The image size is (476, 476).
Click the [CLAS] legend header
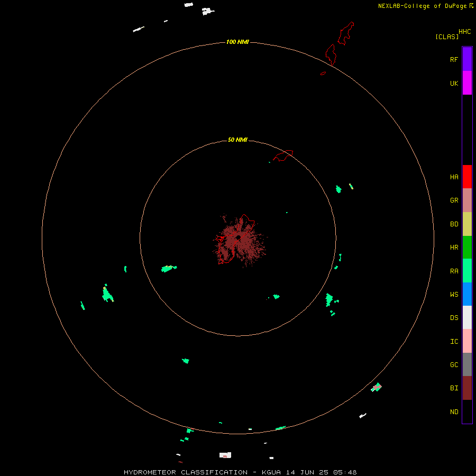[x=447, y=37]
